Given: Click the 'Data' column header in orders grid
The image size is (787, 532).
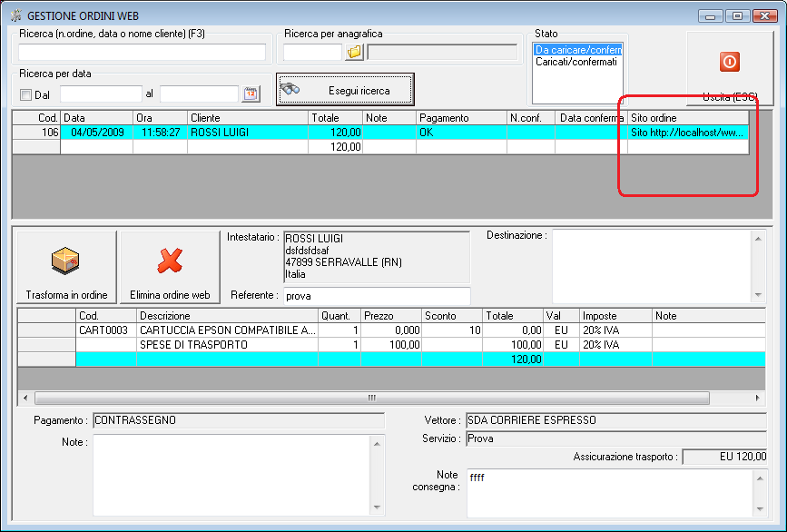Looking at the screenshot, I should [x=97, y=118].
